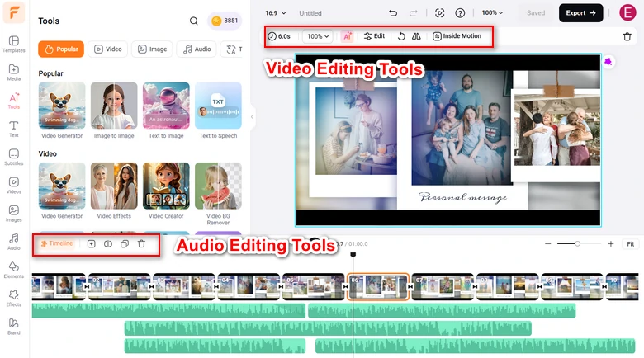644x358 pixels.
Task: Open the 16:9 aspect ratio dropdown
Action: pyautogui.click(x=275, y=13)
